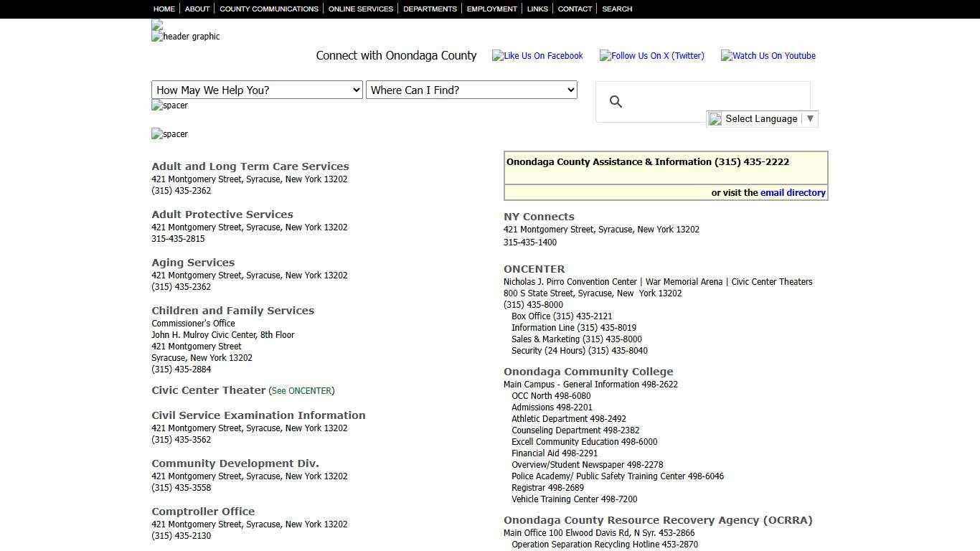Viewport: 980px width, 551px height.
Task: Click the search magnifying glass icon
Action: click(616, 102)
